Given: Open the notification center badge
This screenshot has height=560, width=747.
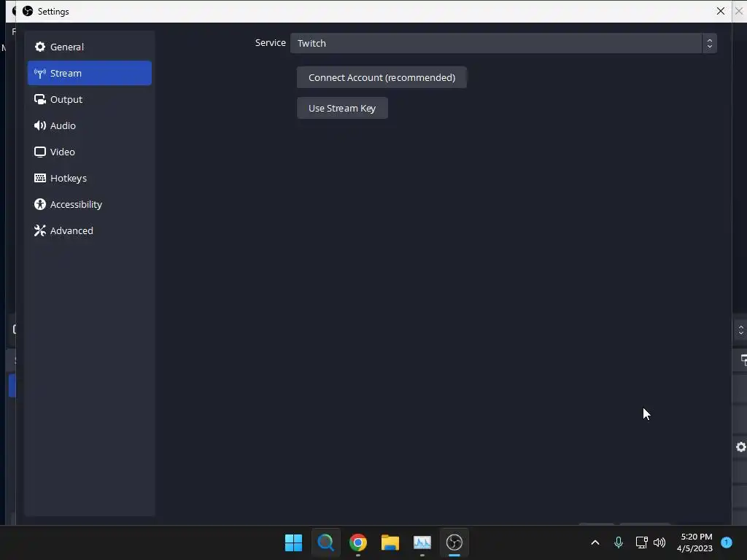Looking at the screenshot, I should click(727, 542).
